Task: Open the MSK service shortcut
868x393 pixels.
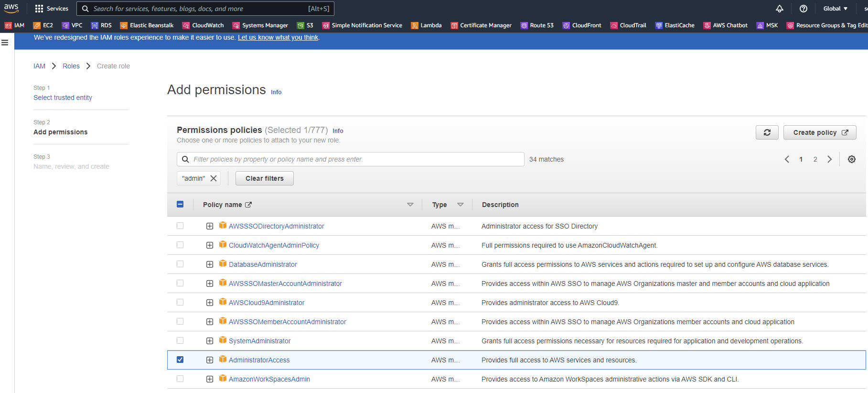Action: point(767,25)
